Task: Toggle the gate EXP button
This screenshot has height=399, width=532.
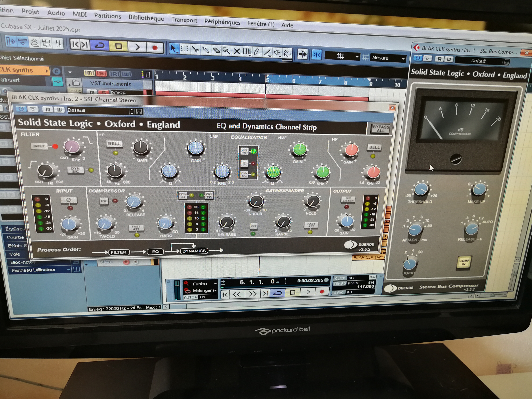Action: (x=254, y=226)
